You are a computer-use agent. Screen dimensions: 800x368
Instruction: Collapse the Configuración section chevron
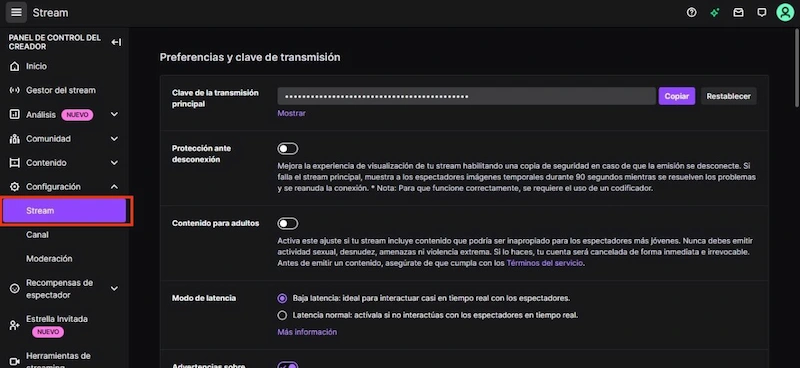(114, 187)
